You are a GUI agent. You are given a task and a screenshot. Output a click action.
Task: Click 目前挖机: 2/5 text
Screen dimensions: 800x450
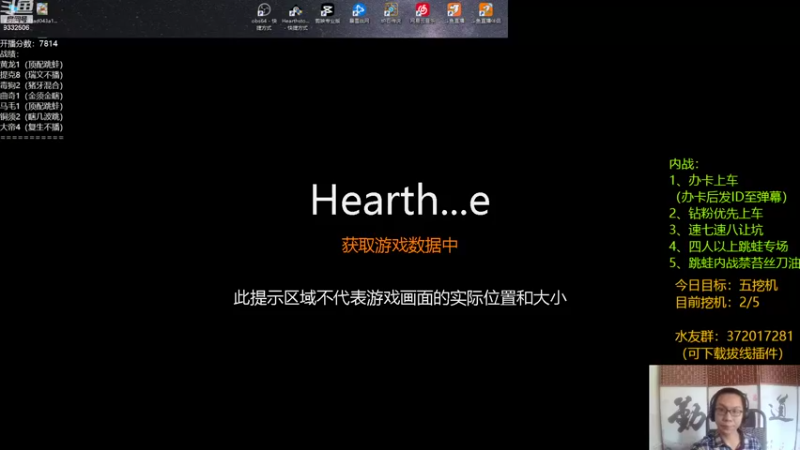click(717, 303)
